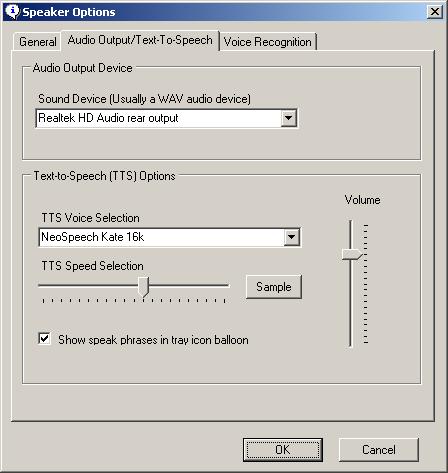Uncheck Show speak phrases in tray icon balloon
The height and width of the screenshot is (473, 448).
[44, 339]
